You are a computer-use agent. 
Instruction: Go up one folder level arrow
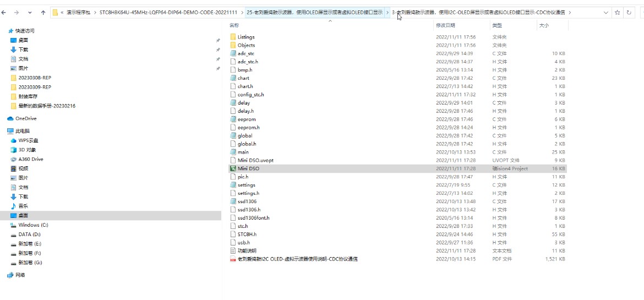tap(43, 13)
